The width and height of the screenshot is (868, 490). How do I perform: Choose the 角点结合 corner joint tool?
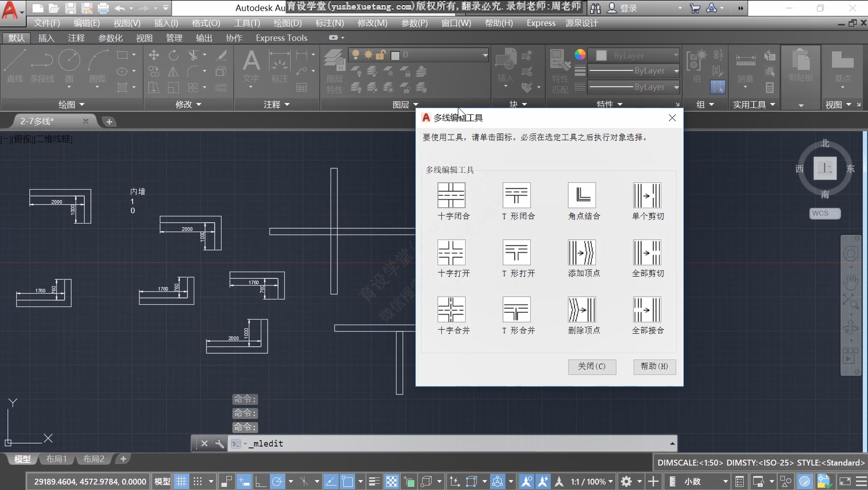(x=582, y=195)
